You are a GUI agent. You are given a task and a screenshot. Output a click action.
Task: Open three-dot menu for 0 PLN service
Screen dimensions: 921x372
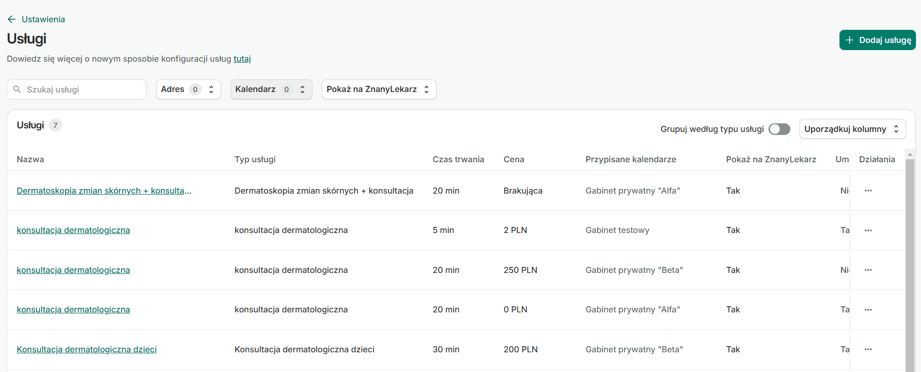click(x=868, y=309)
